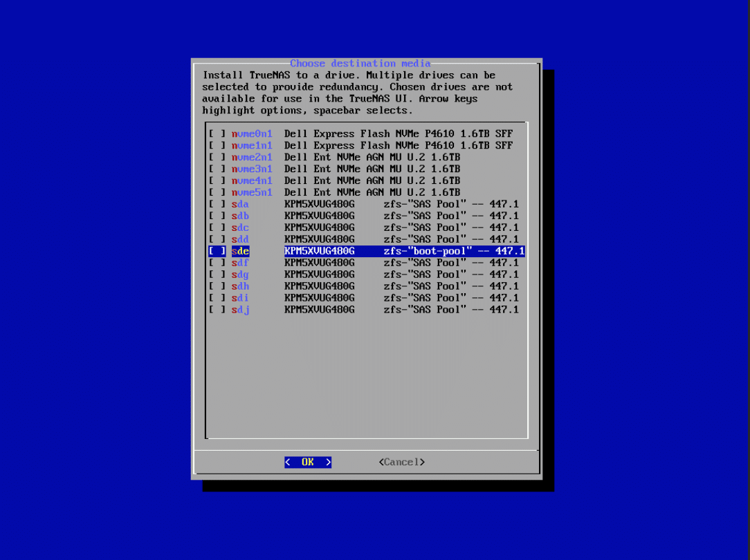Tick the nvme4n1 checkbox
This screenshot has height=560, width=750.
217,180
